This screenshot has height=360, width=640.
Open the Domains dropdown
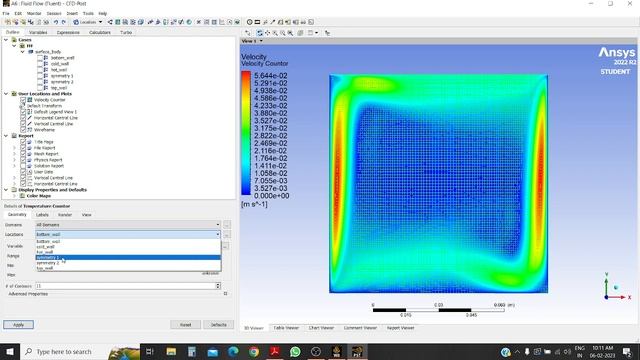(x=128, y=224)
